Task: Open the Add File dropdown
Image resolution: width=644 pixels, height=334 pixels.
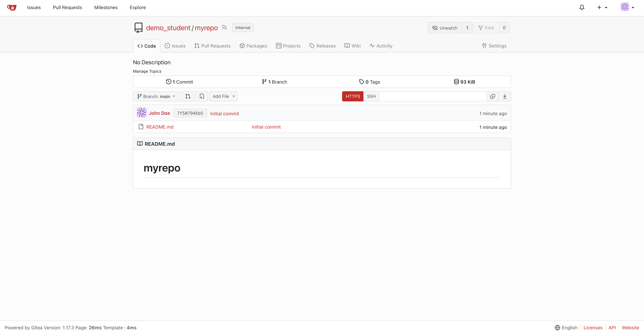Action: point(223,96)
